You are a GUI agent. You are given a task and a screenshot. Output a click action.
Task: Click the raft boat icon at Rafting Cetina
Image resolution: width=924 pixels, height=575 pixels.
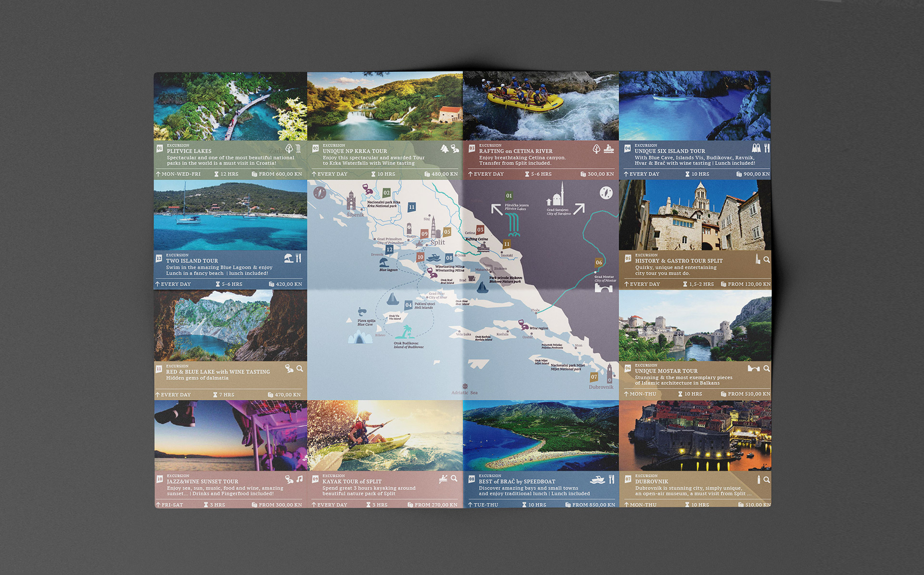click(x=483, y=247)
